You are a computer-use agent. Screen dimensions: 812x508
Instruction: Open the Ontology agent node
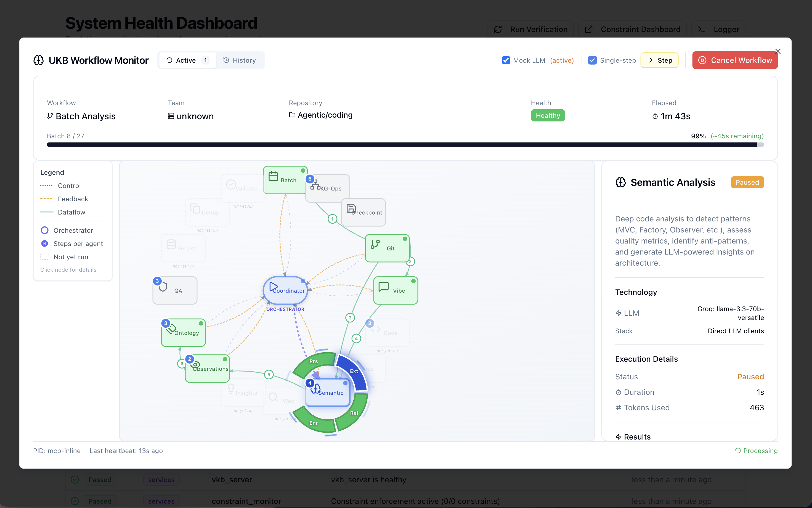183,333
